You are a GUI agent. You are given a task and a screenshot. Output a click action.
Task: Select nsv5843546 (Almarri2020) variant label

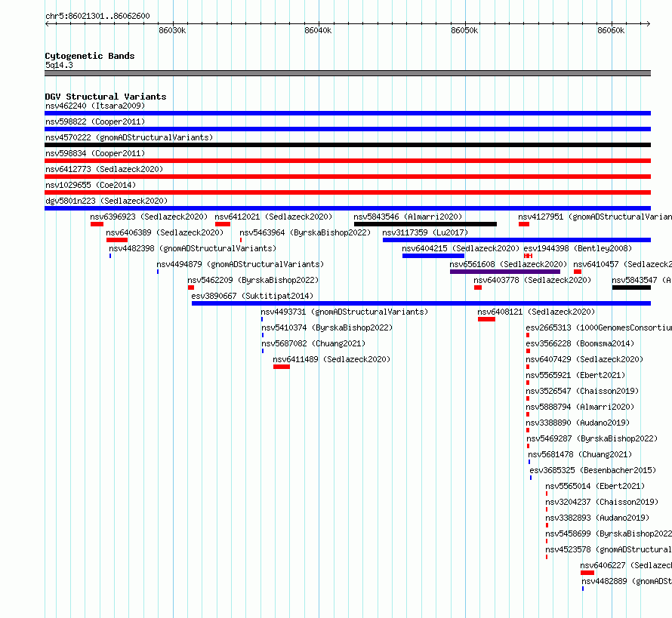[x=408, y=217]
